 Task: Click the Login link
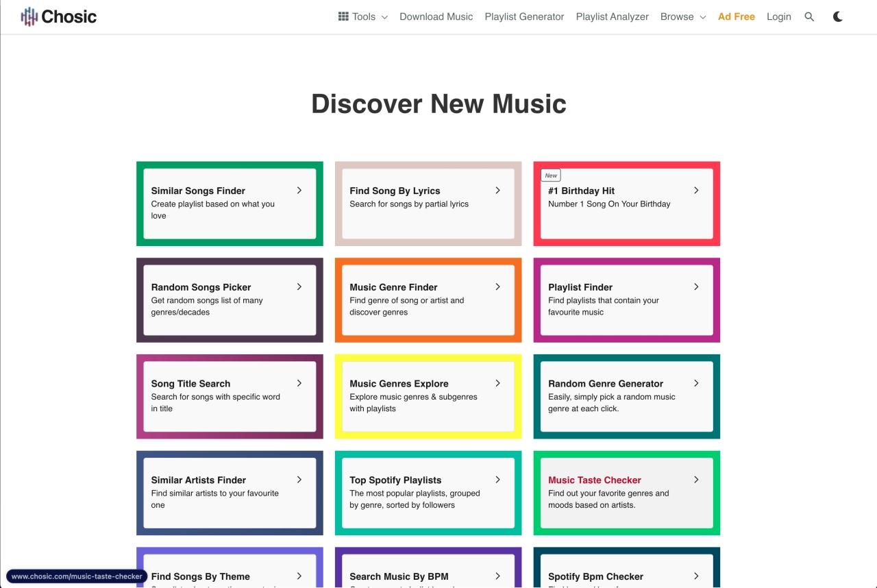779,16
